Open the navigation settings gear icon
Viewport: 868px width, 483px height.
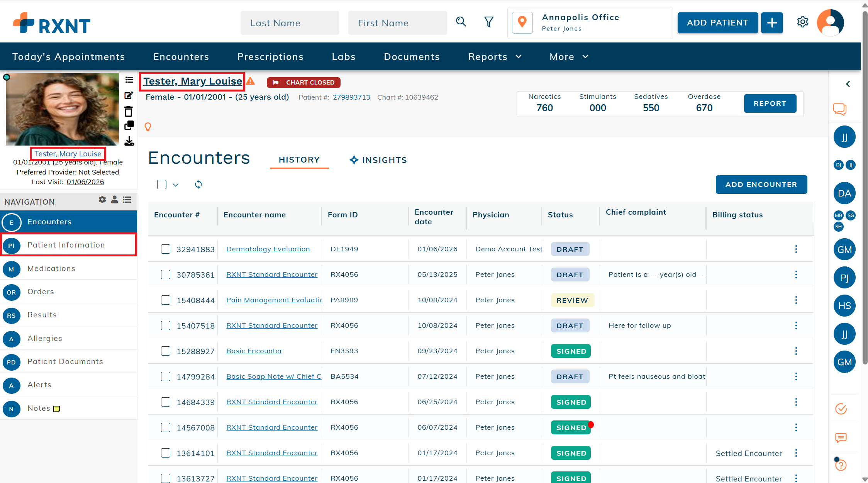(102, 200)
